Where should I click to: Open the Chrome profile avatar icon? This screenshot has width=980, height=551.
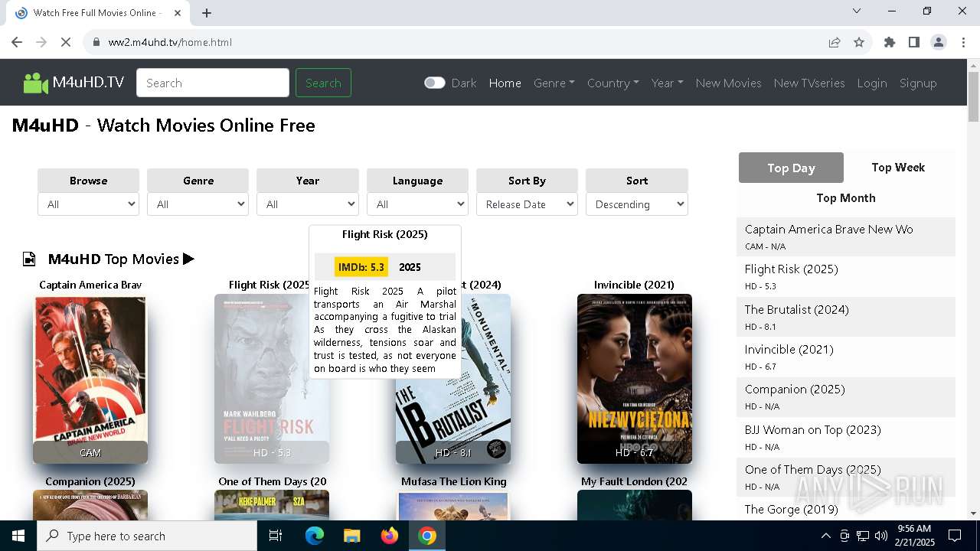click(x=939, y=42)
